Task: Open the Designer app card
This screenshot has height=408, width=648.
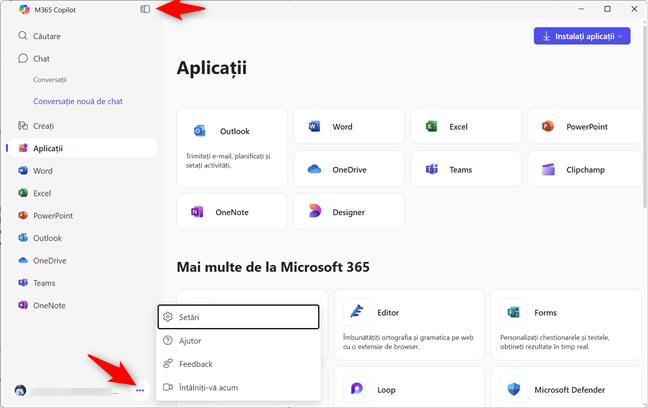Action: click(x=349, y=212)
